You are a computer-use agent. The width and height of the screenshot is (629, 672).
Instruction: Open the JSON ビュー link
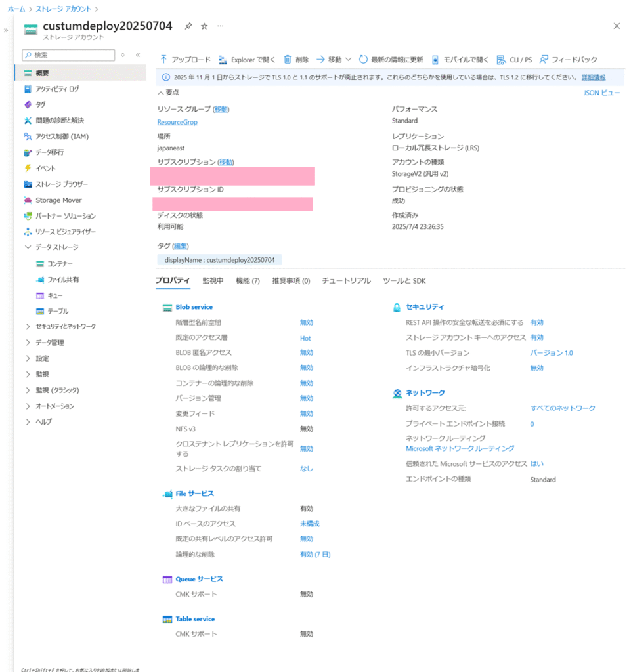pos(601,93)
